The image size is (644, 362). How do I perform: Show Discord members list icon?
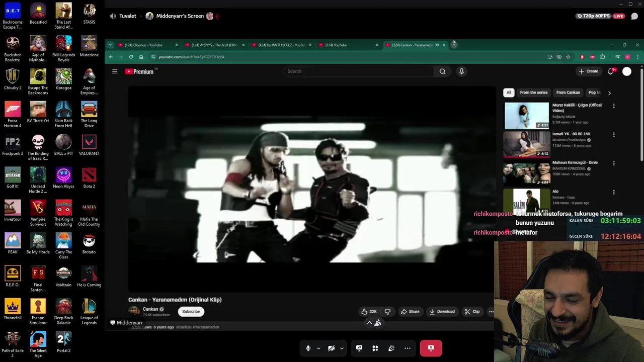377,323
